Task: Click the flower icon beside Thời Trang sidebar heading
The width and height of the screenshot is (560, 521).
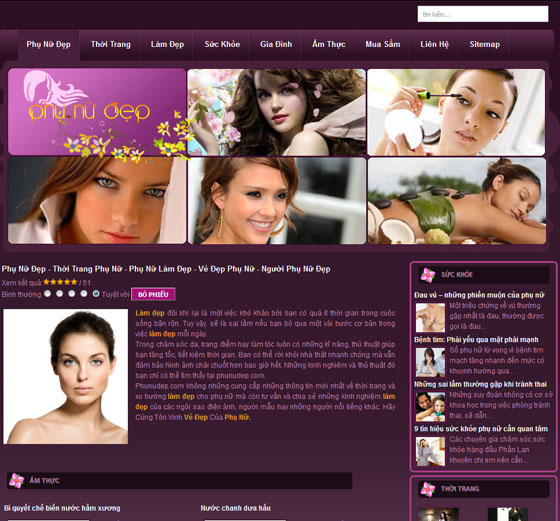Action: pos(428,489)
